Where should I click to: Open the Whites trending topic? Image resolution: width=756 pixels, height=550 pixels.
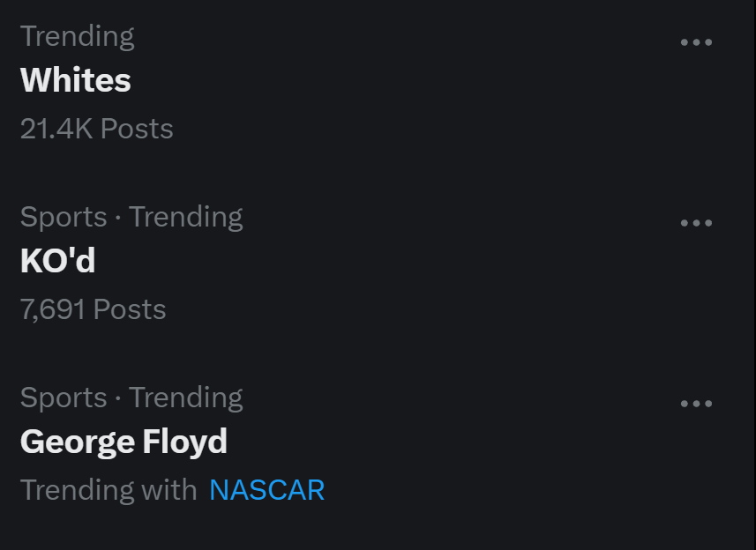click(76, 81)
